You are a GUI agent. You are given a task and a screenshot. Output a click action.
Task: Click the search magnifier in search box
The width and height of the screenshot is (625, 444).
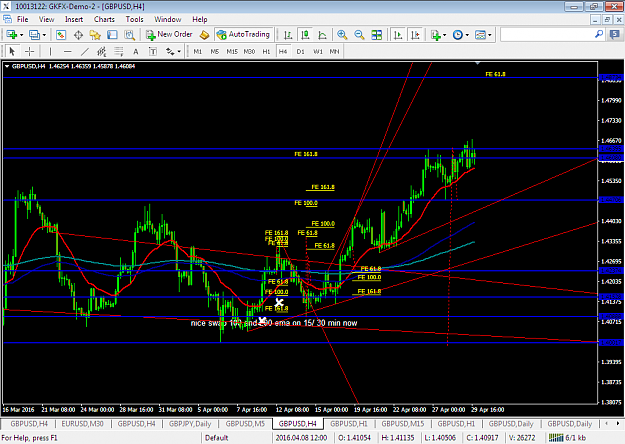click(x=599, y=35)
